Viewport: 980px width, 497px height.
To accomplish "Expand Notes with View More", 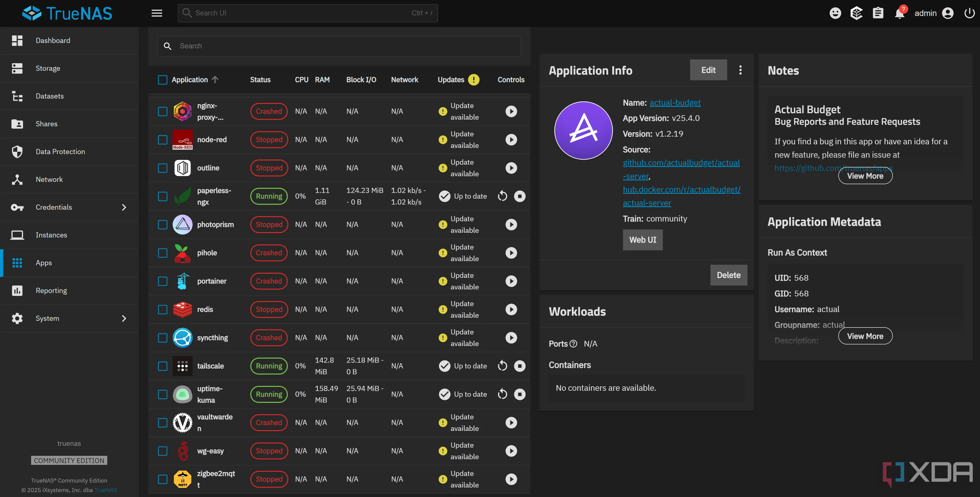I will (865, 176).
